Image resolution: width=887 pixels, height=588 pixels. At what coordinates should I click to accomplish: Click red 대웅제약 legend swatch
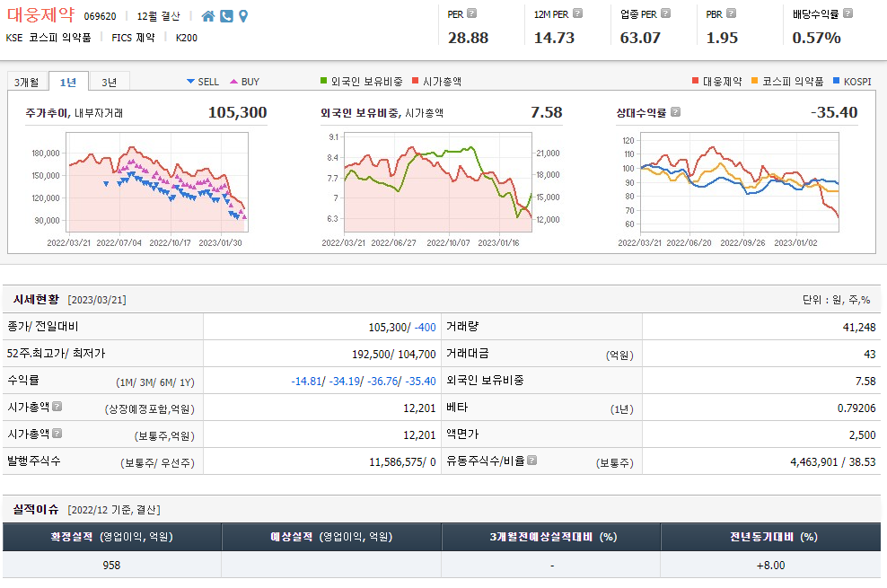tap(695, 81)
